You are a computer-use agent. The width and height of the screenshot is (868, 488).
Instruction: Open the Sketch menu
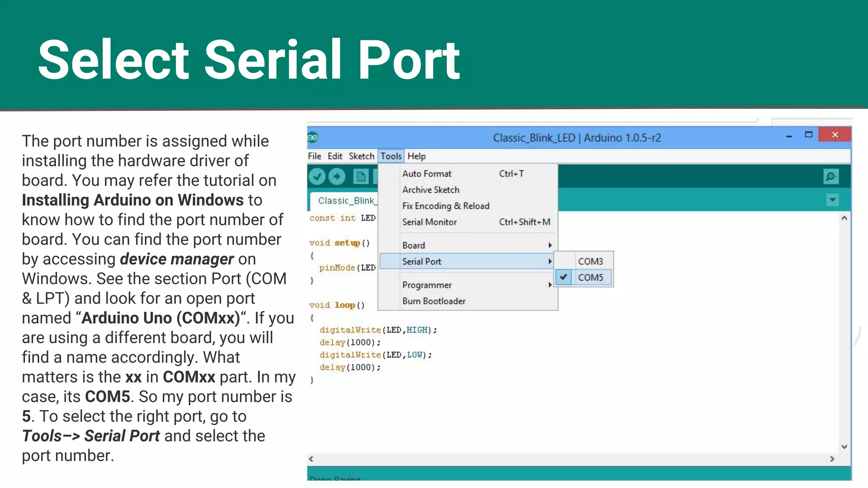coord(361,156)
